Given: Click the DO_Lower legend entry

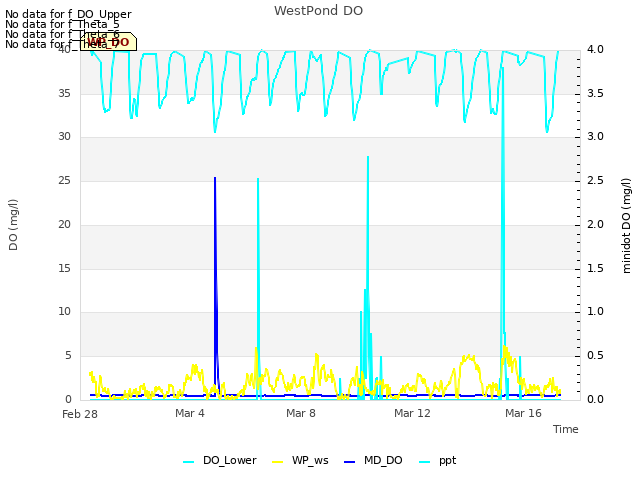Looking at the screenshot, I should point(220,461).
